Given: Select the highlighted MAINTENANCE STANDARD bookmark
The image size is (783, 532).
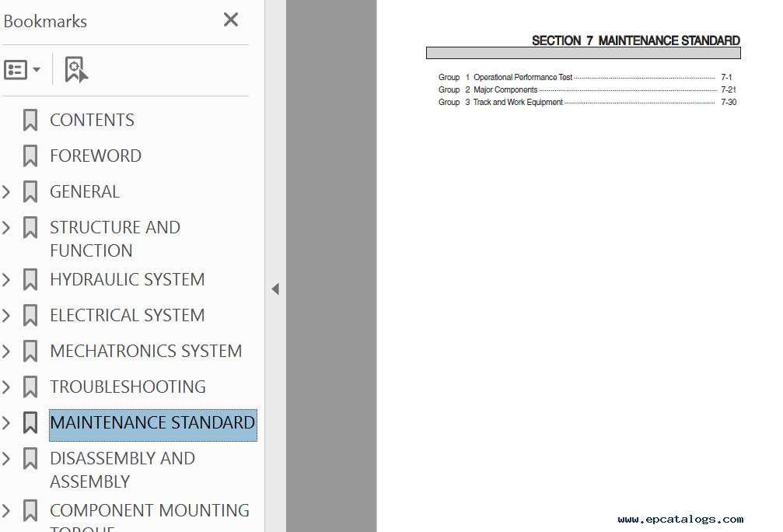Looking at the screenshot, I should pos(153,425).
